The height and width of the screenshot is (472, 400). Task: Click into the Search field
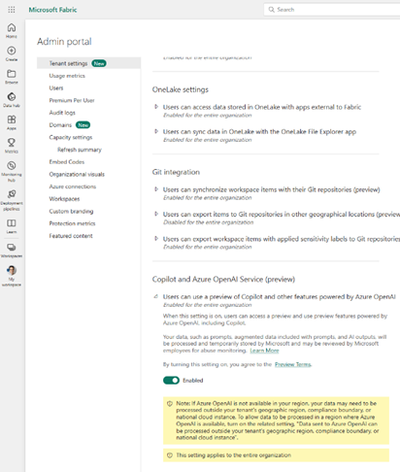click(x=333, y=9)
